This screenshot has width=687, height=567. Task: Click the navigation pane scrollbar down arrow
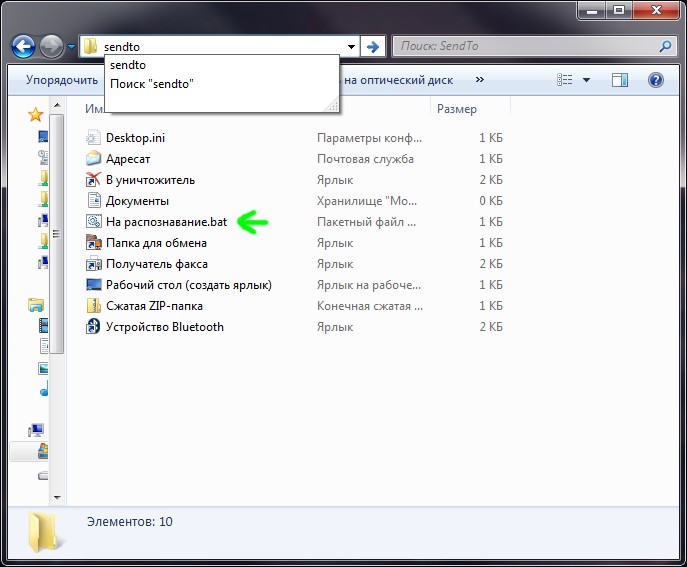click(x=59, y=495)
